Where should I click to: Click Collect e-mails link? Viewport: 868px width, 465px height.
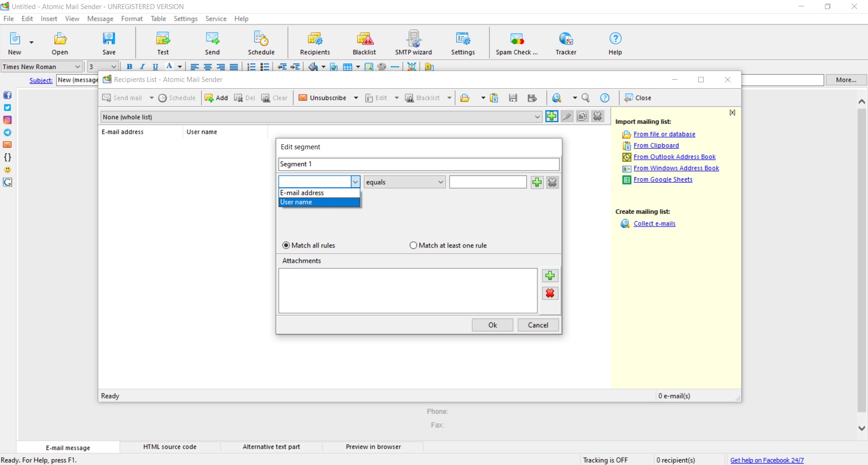[654, 223]
